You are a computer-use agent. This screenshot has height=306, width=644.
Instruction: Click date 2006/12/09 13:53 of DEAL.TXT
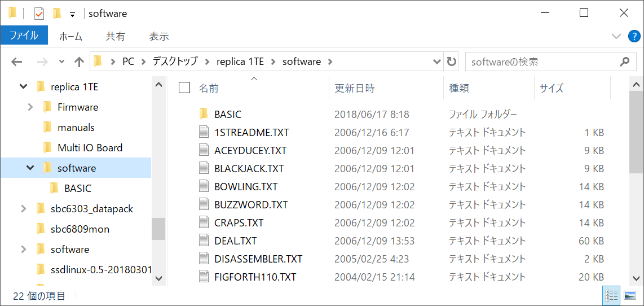[374, 241]
